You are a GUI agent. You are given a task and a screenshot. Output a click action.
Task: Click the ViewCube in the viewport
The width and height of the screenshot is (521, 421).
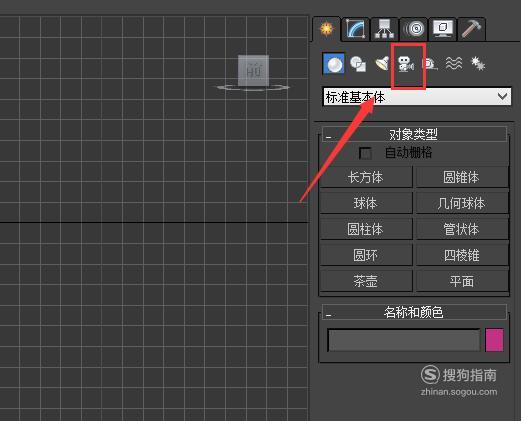point(253,71)
